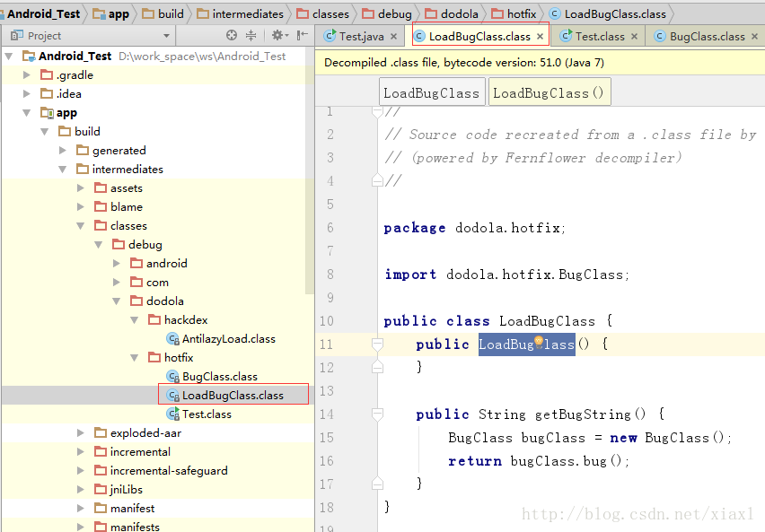Click the hackdex folder icon
Screen dimensions: 765x532
pos(154,319)
